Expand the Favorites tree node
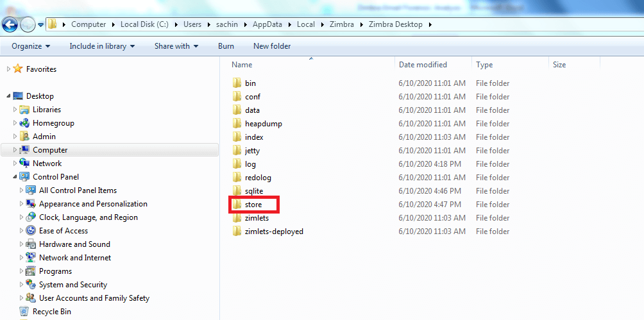Screen dimensions: 644x320 coord(8,69)
